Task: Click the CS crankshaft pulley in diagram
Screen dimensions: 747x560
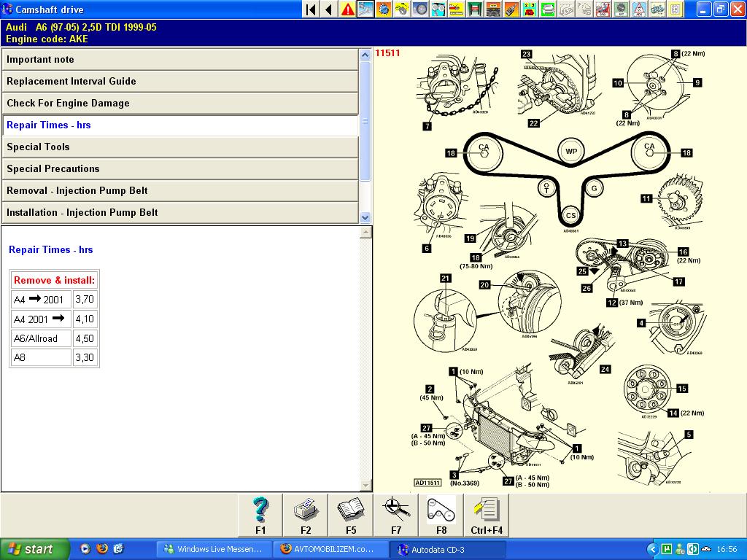Action: click(x=570, y=215)
